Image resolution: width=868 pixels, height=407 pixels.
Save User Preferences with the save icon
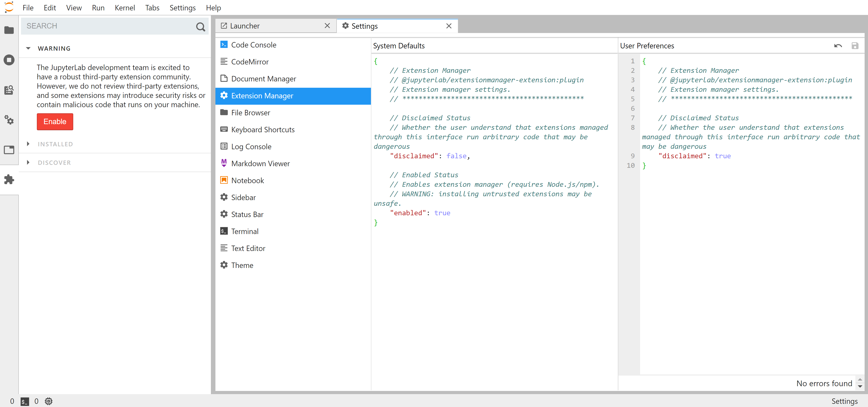pos(855,46)
